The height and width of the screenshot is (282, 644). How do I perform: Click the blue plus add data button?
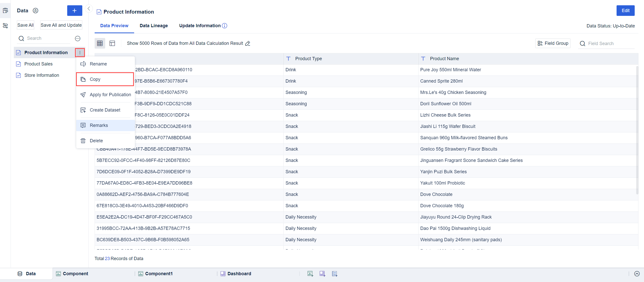point(74,11)
